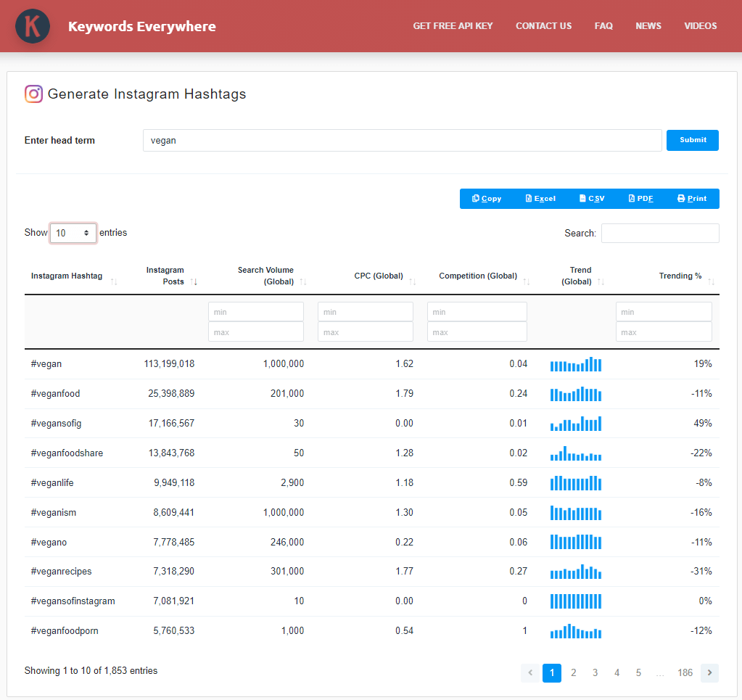Click trend chart for #veganrecipes row
The height and width of the screenshot is (700, 742).
576,572
